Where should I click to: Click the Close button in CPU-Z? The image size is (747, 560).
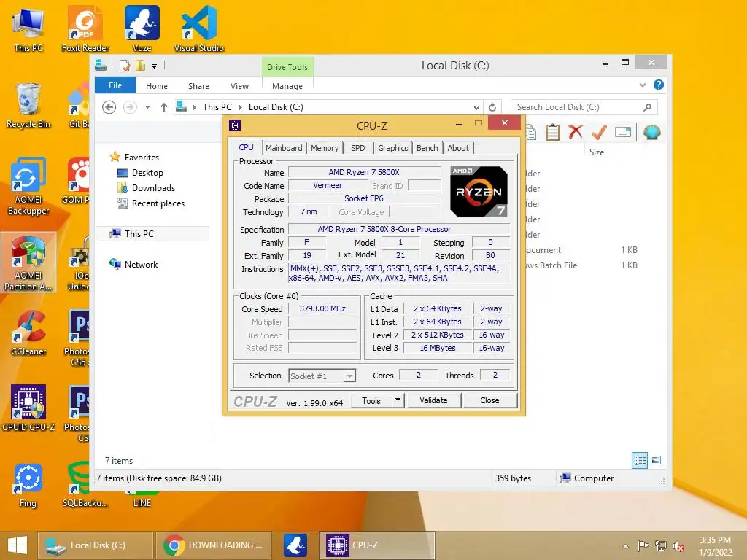point(489,400)
